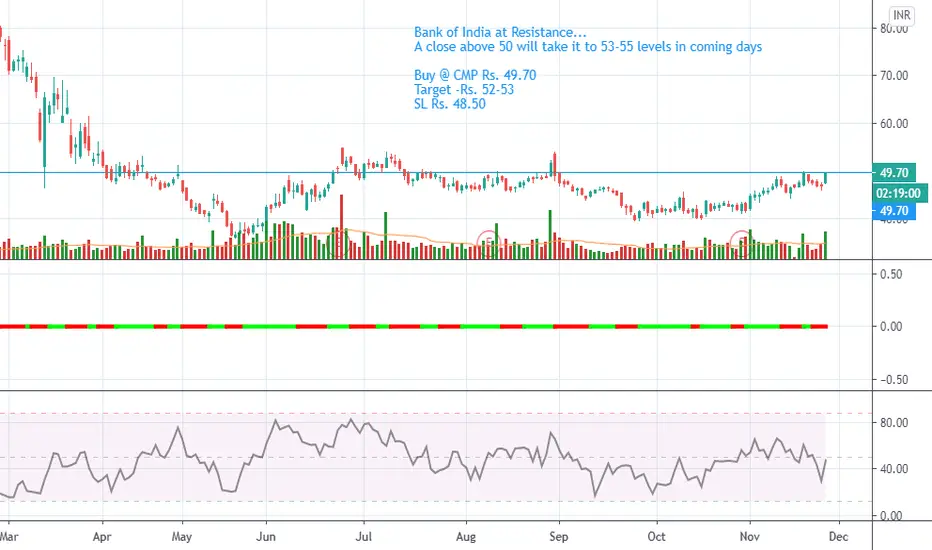
Task: Click the -0.50 indicator scale label
Action: (889, 379)
